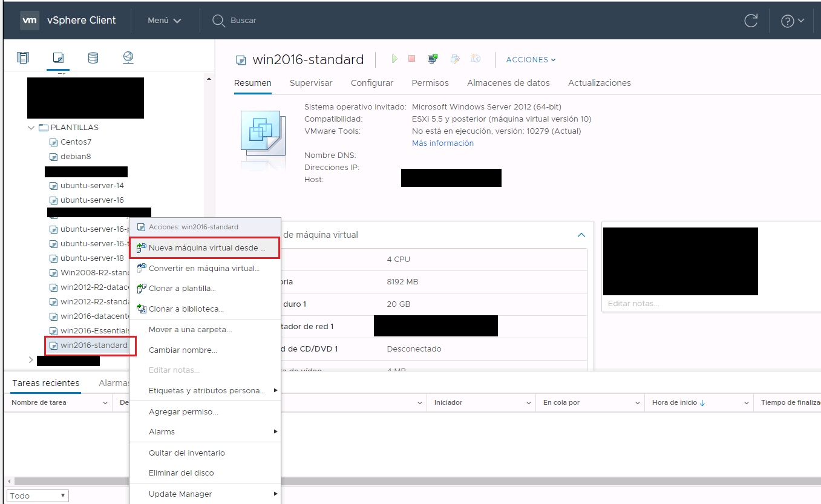The image size is (821, 504).
Task: Open the Todo filter dropdown
Action: (x=38, y=496)
